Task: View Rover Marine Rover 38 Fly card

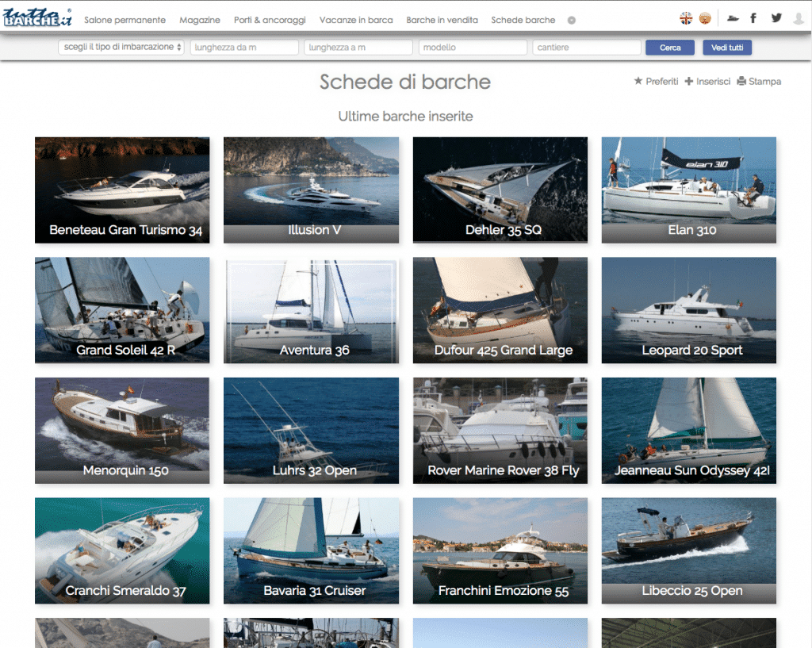Action: [500, 431]
